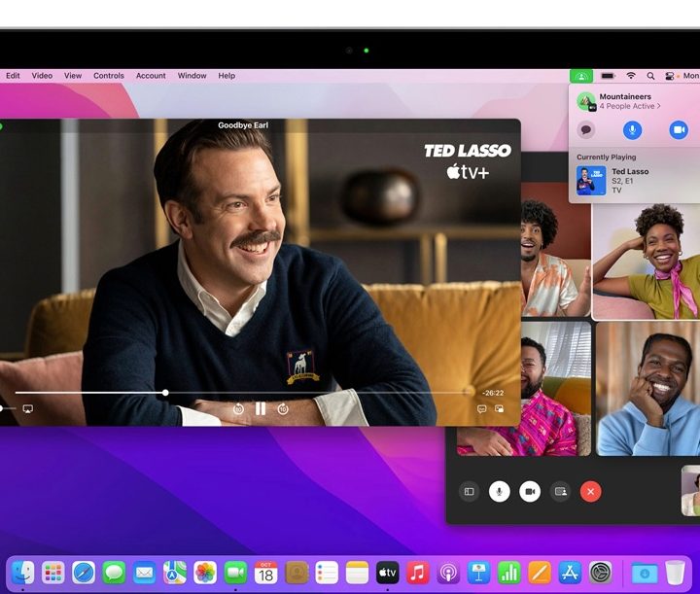Click the battery status icon
The height and width of the screenshot is (594, 700).
(608, 76)
